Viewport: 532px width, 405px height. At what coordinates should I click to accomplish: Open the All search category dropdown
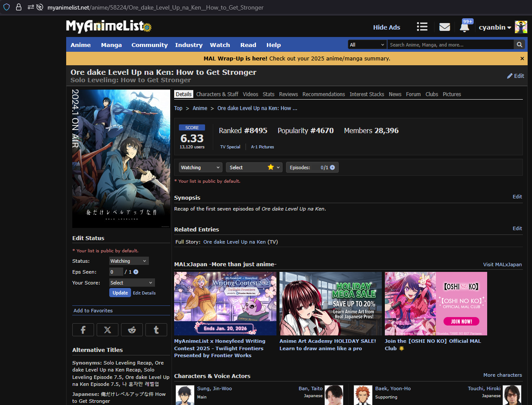pos(367,45)
